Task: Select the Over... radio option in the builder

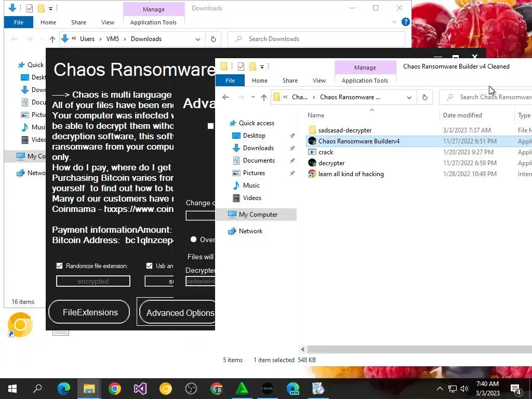Action: [193, 240]
